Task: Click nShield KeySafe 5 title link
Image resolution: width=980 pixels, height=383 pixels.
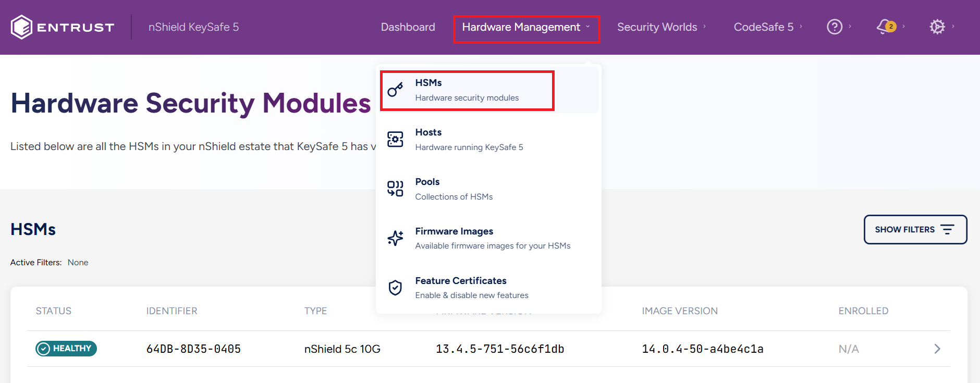Action: click(193, 27)
